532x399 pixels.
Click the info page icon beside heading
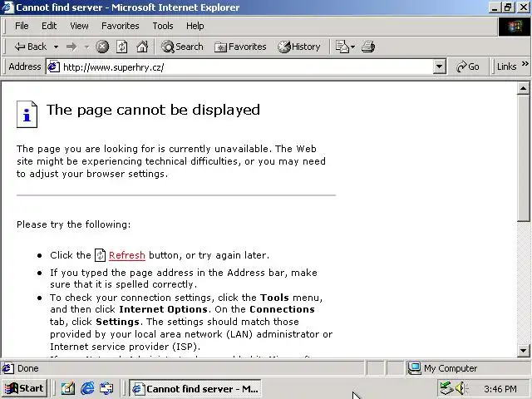(27, 115)
